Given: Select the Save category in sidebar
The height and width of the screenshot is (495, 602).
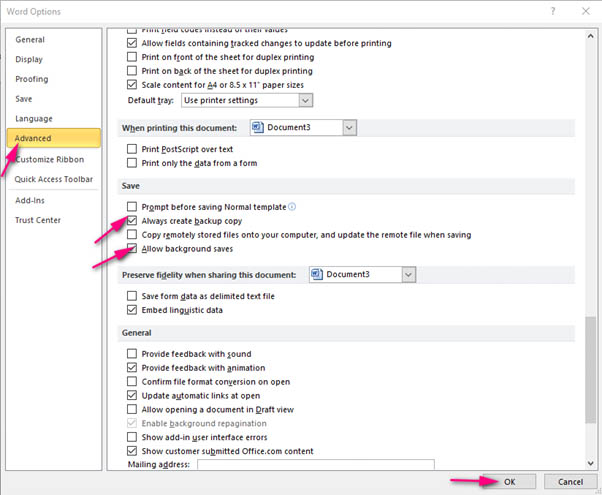Looking at the screenshot, I should (x=53, y=99).
